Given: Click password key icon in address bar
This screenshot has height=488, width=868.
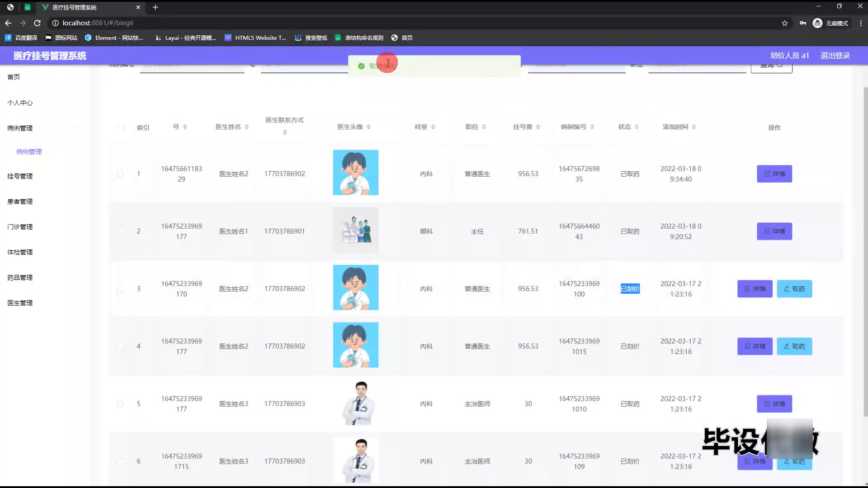Looking at the screenshot, I should click(803, 23).
